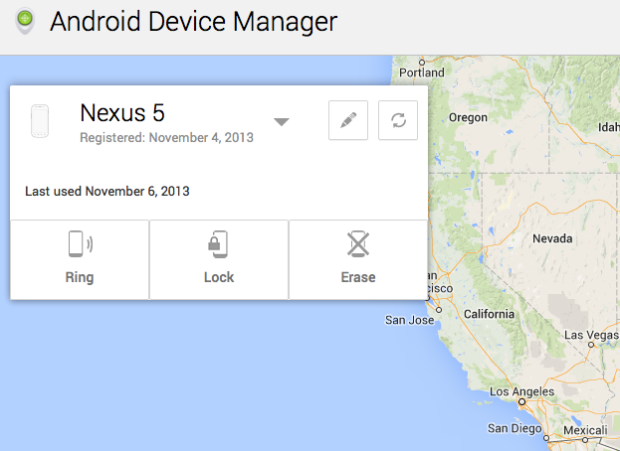
Task: Click the Android Device Manager logo icon
Action: (25, 21)
